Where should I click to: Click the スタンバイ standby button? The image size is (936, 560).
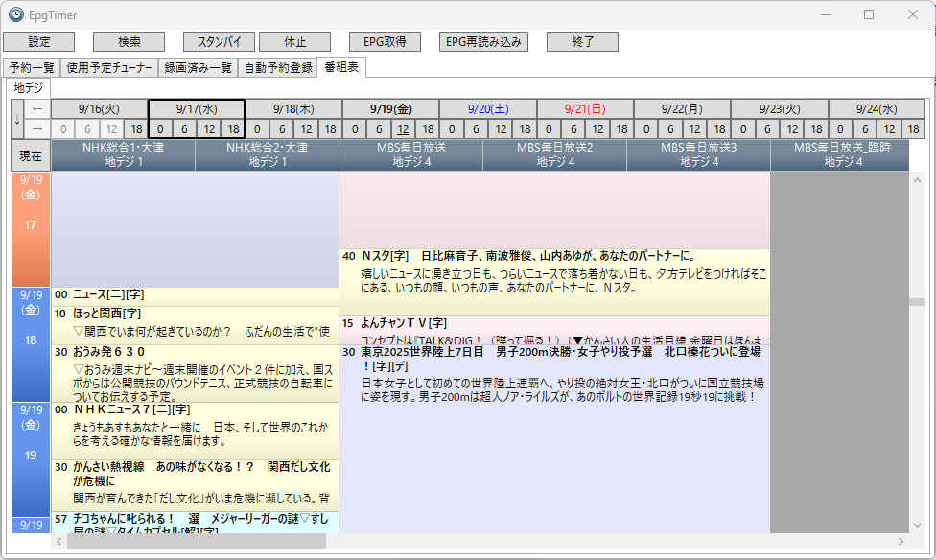(x=219, y=42)
